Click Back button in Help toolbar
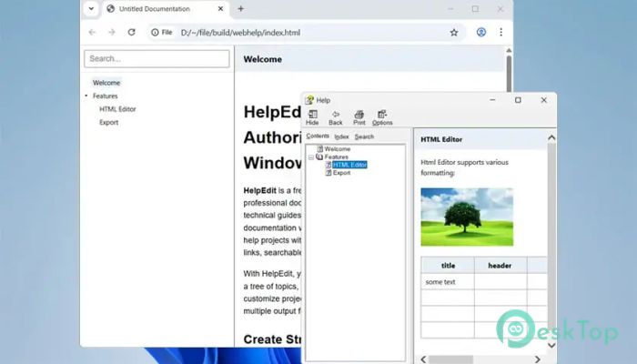Viewport: 637px width, 364px height. pyautogui.click(x=336, y=117)
